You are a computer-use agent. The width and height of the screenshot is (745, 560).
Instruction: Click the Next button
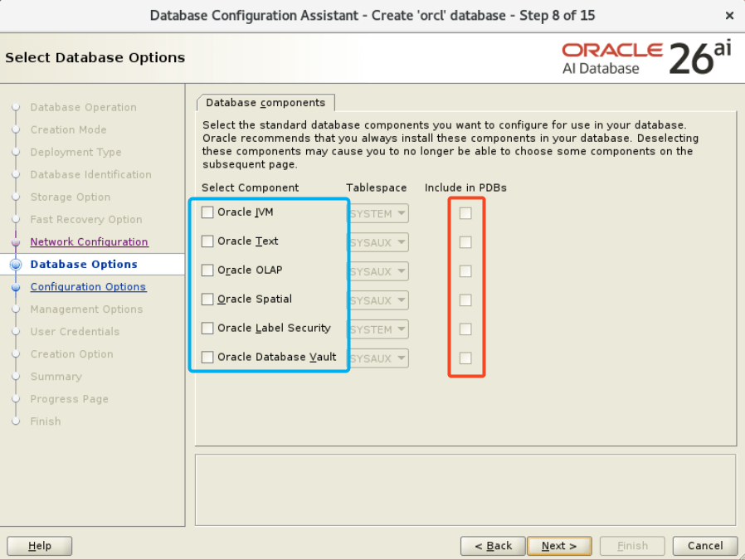point(558,546)
